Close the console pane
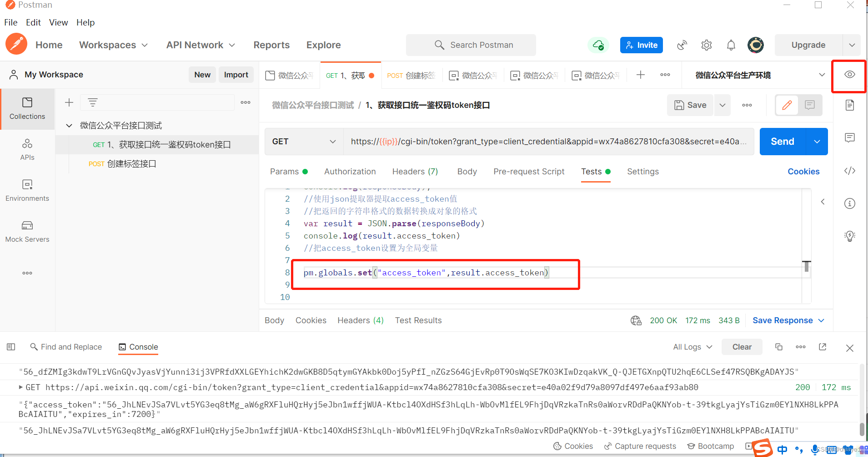 [x=849, y=348]
